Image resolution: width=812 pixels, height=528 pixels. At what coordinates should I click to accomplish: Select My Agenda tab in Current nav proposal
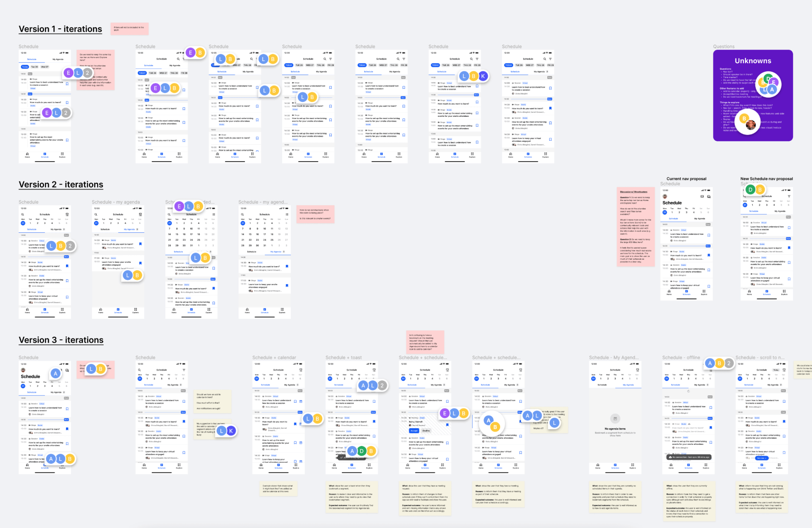tap(700, 219)
